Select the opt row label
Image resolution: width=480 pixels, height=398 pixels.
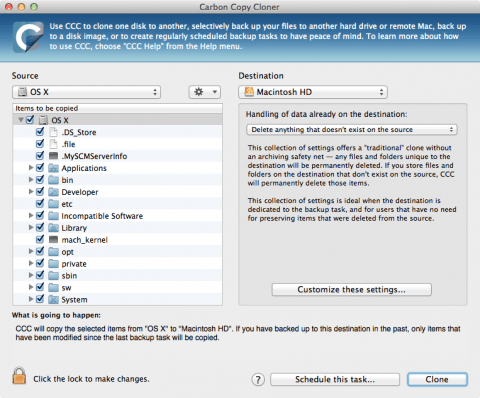pyautogui.click(x=67, y=252)
